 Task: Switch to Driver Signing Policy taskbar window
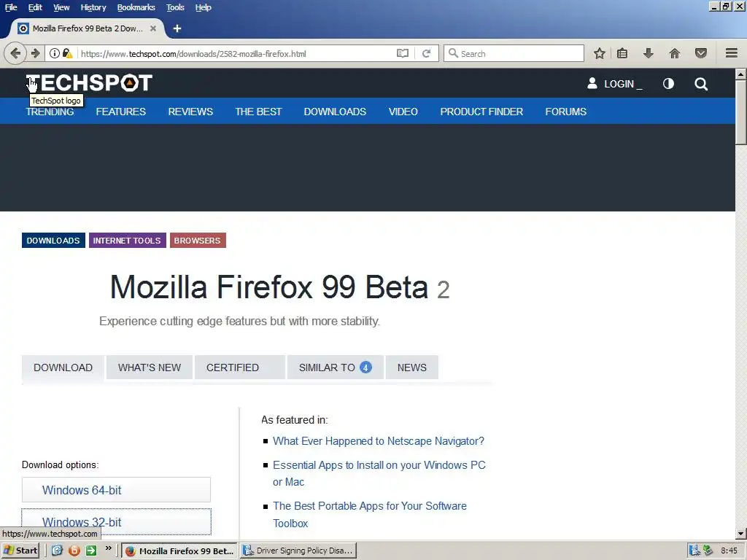point(298,551)
